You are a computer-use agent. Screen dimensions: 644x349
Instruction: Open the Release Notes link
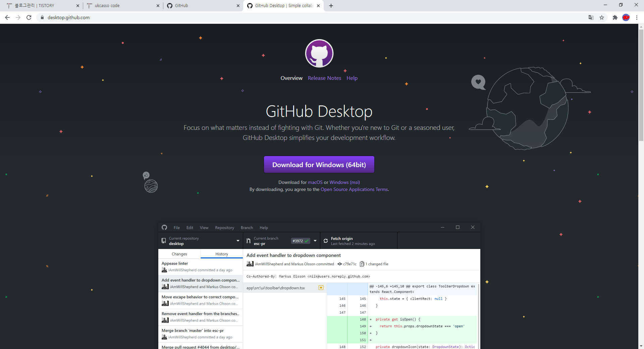[324, 78]
